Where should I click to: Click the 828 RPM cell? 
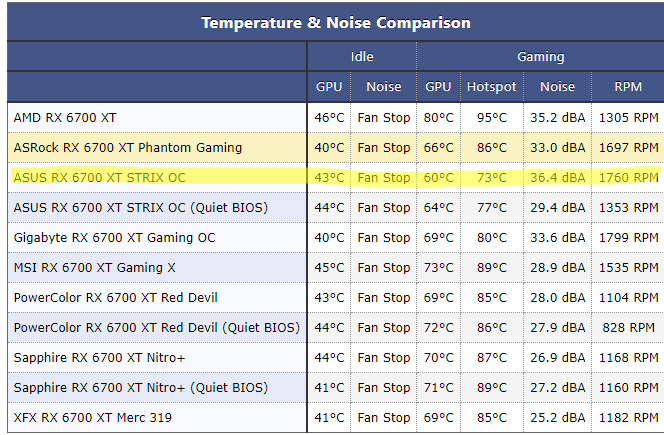click(x=628, y=327)
